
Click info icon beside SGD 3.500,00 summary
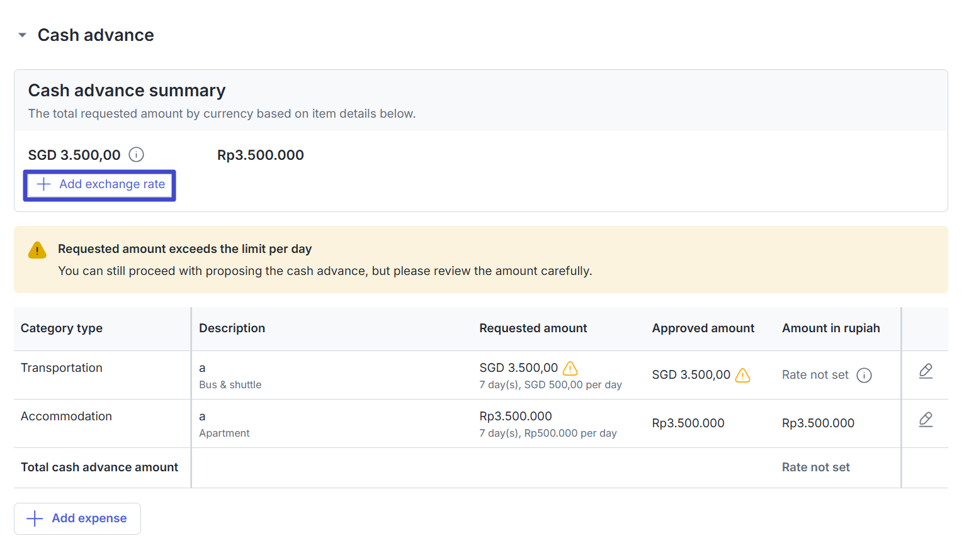[136, 155]
